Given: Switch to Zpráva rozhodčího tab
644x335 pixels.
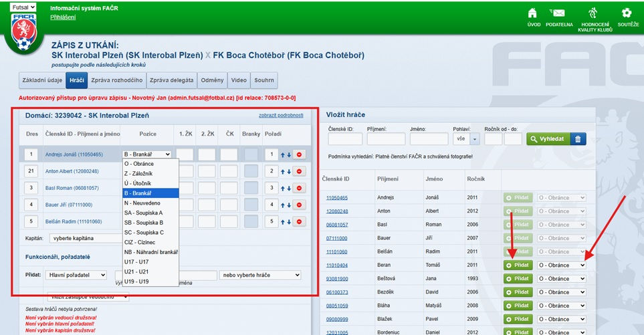Looking at the screenshot, I should tap(116, 80).
